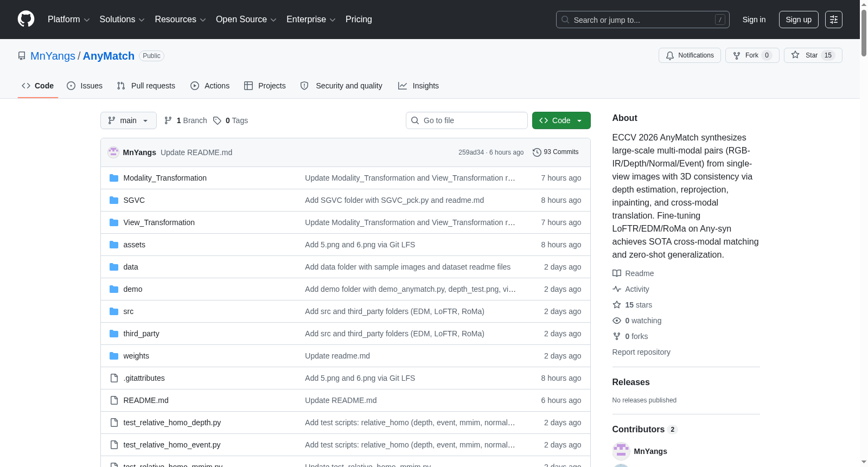Click the Notifications bell button
This screenshot has height=467, width=868.
coord(690,55)
